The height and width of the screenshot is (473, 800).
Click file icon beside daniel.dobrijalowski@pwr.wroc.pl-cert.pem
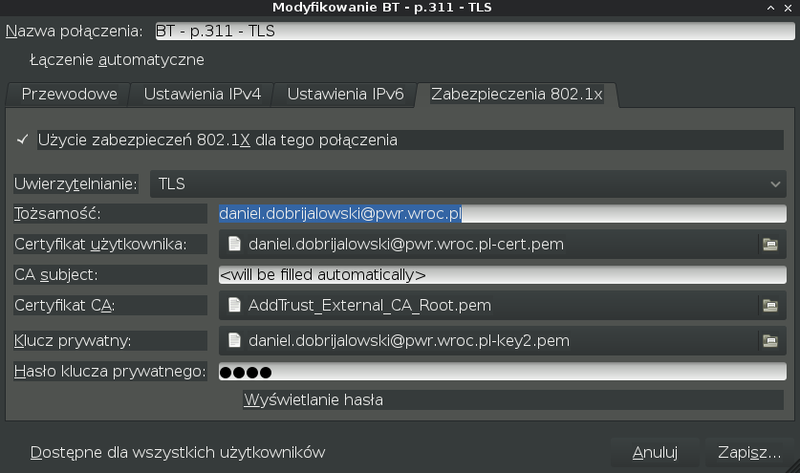point(234,243)
